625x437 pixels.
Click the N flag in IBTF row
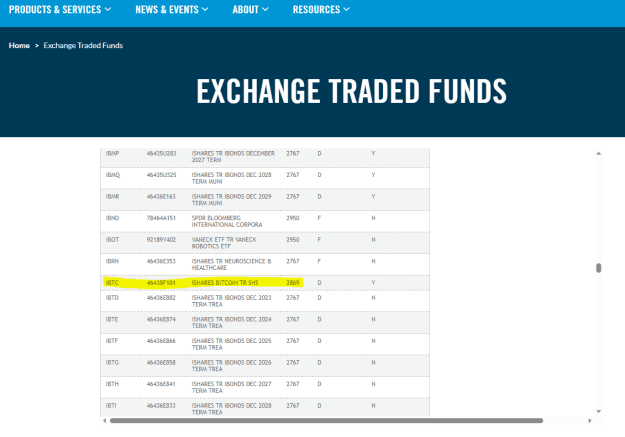tap(373, 341)
